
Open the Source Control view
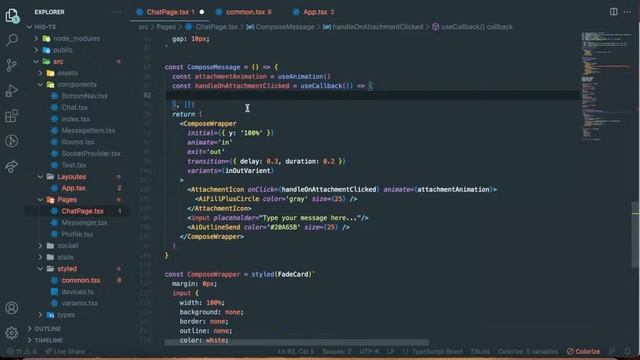[12, 65]
